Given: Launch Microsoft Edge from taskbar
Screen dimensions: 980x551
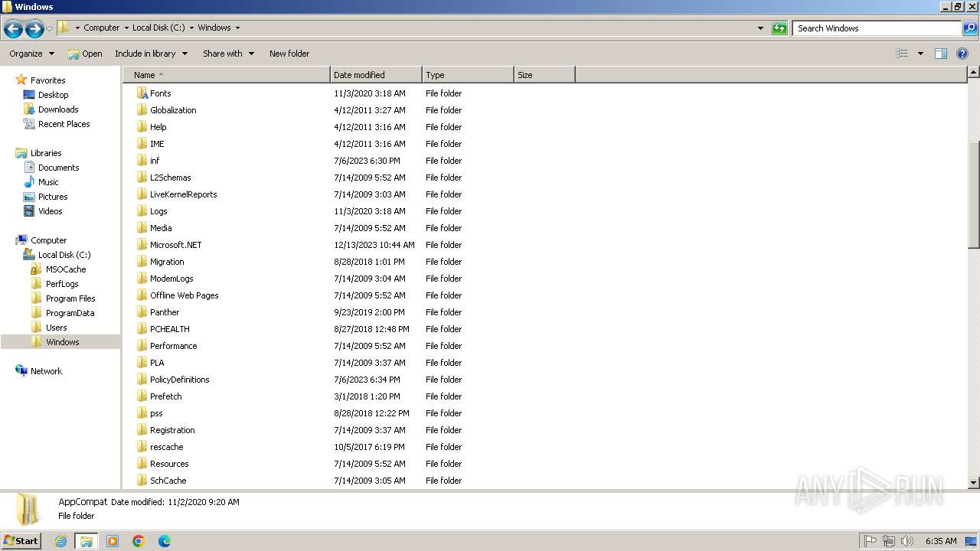Looking at the screenshot, I should tap(164, 541).
